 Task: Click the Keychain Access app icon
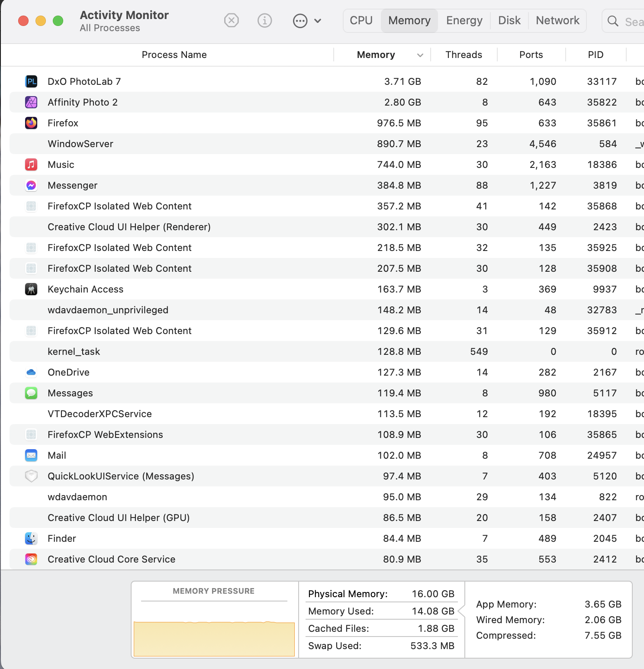pos(31,289)
